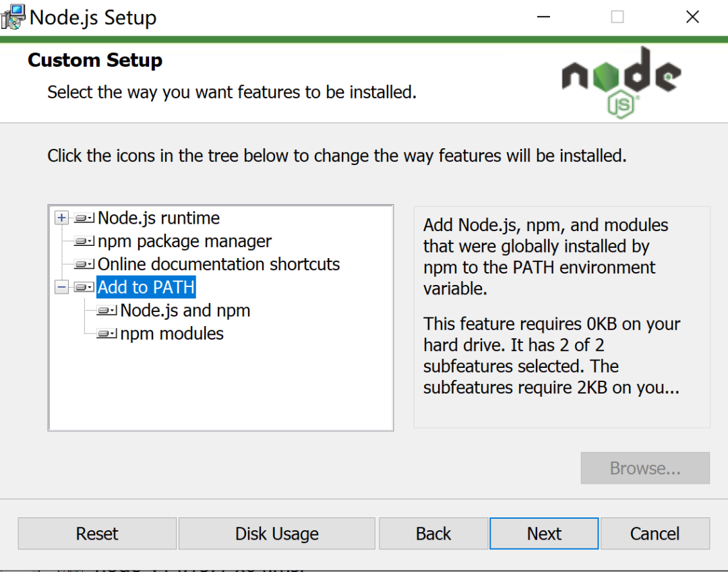Click the Node.js logo in the header
The width and height of the screenshot is (728, 572).
click(x=620, y=82)
